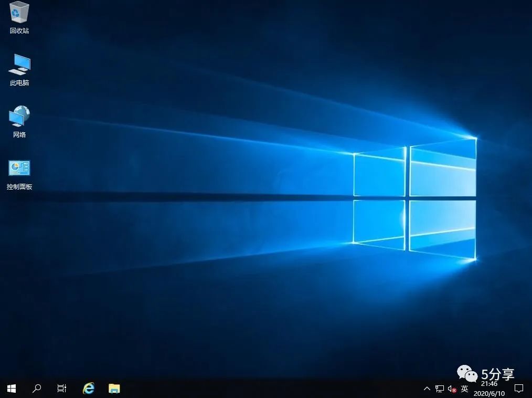This screenshot has width=532, height=398.
Task: Open network status tray icon
Action: [x=440, y=389]
